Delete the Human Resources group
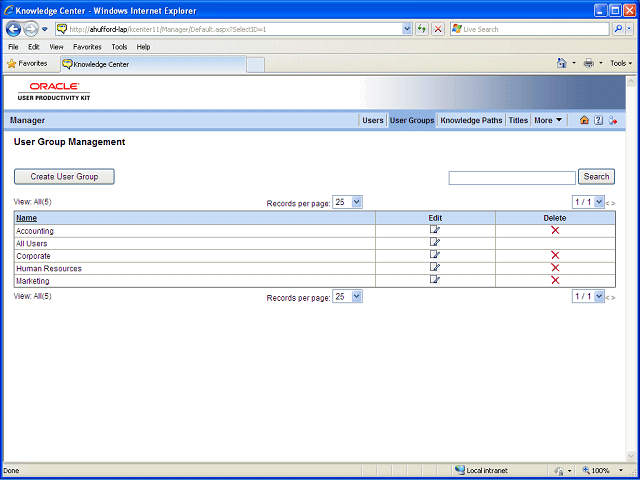The image size is (640, 480). point(555,268)
